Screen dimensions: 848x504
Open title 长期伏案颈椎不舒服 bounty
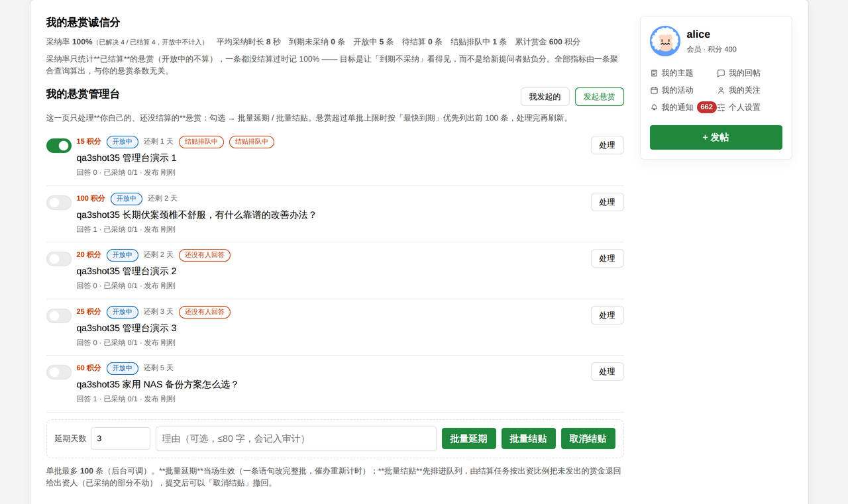click(197, 215)
